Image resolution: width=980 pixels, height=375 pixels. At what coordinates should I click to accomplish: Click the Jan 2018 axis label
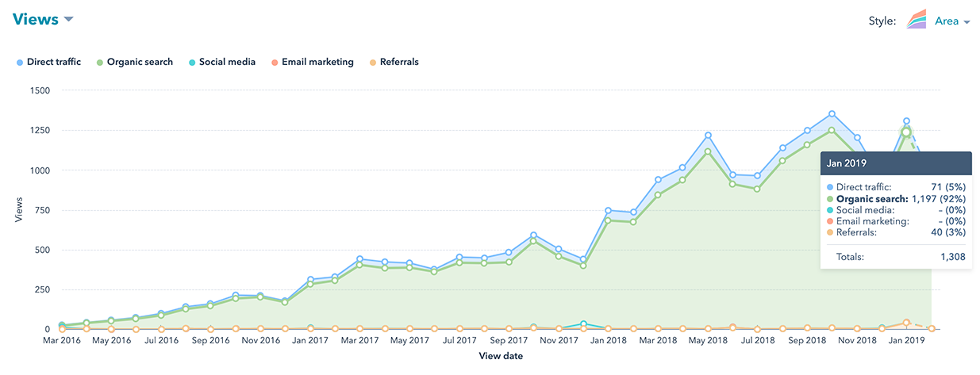pyautogui.click(x=608, y=341)
